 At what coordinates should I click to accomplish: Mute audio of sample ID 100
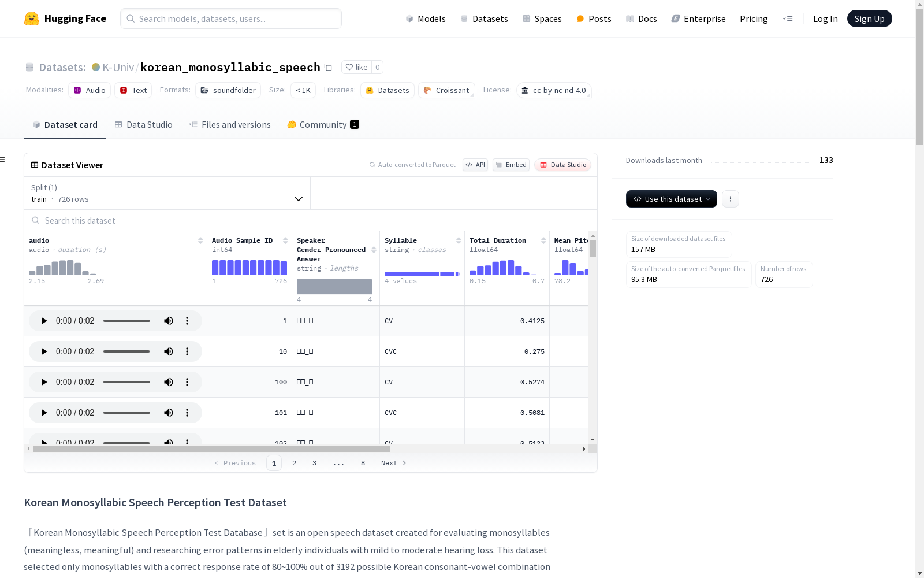click(x=169, y=382)
